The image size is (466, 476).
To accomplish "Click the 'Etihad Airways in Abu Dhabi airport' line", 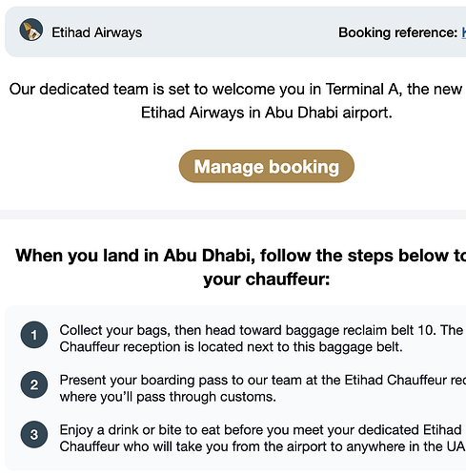I will pyautogui.click(x=267, y=113).
